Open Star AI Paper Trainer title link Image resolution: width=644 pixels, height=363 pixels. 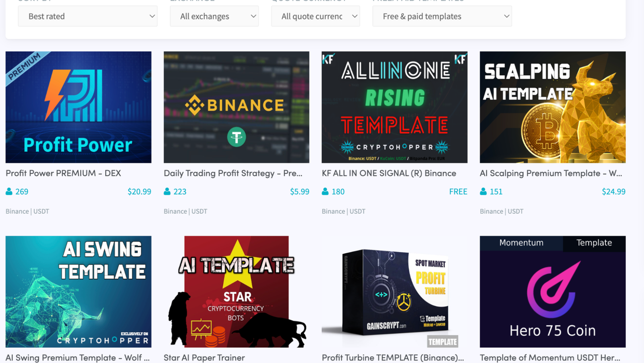point(204,357)
